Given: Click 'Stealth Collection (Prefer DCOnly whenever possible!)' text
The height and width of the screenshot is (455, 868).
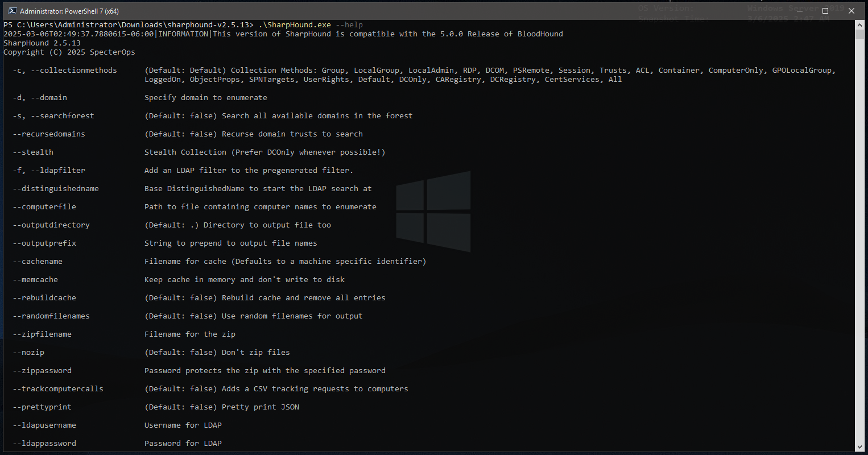Looking at the screenshot, I should point(265,152).
